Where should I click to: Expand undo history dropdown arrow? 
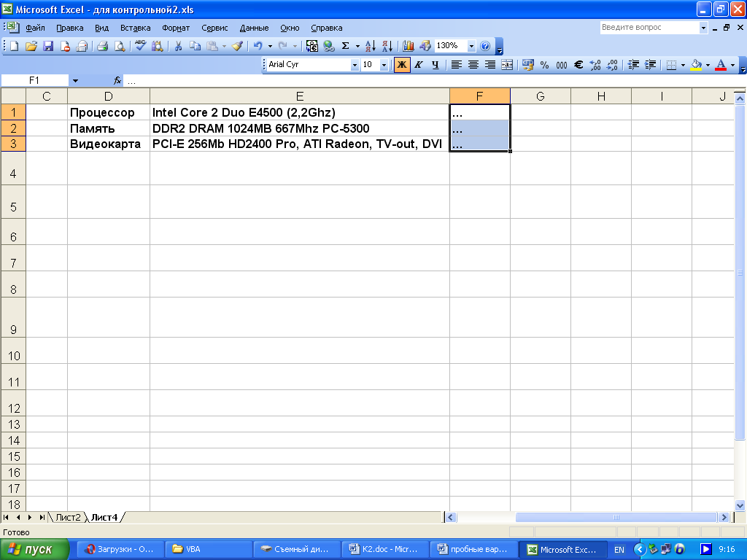[270, 46]
